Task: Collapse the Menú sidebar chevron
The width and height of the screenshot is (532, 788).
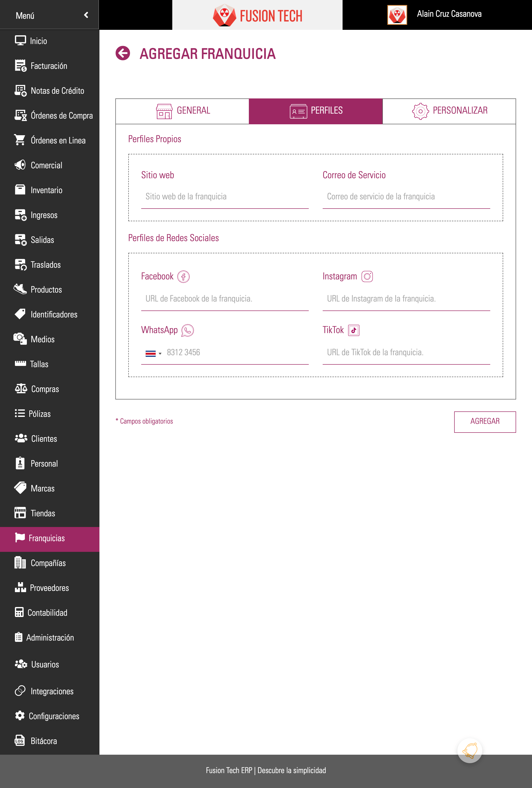Action: point(86,15)
